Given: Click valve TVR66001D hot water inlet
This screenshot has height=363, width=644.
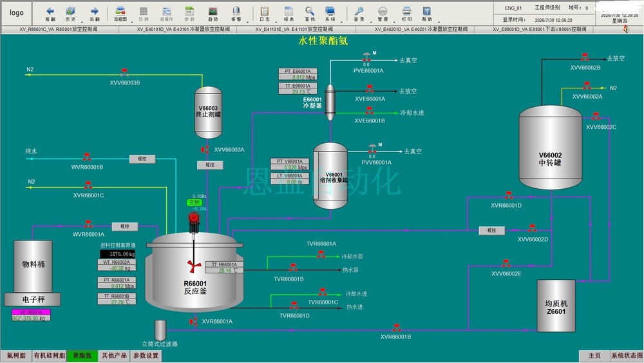Looking at the screenshot, I should pos(294,306).
